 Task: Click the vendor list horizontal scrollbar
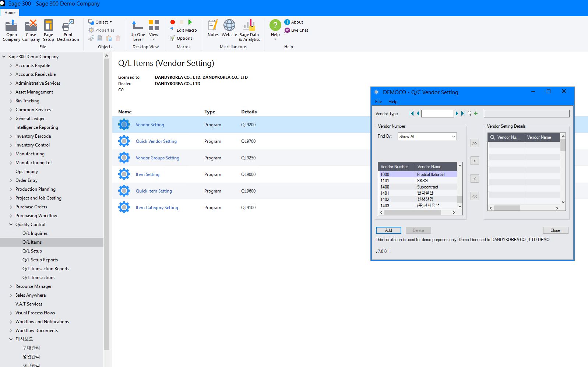click(x=418, y=212)
